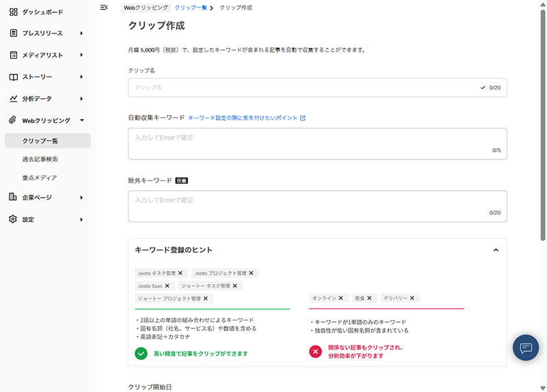547x392 pixels.
Task: Select クリップ一覧 in the sidebar
Action: coord(48,141)
